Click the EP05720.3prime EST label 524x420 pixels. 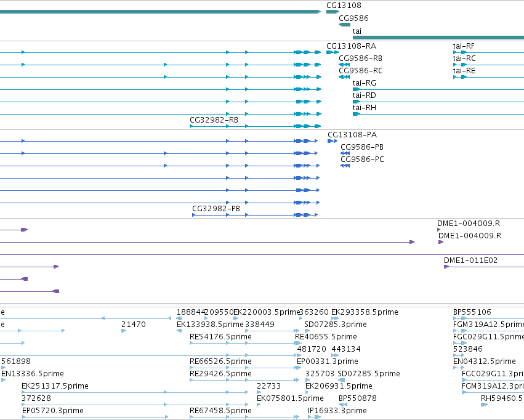53,411
